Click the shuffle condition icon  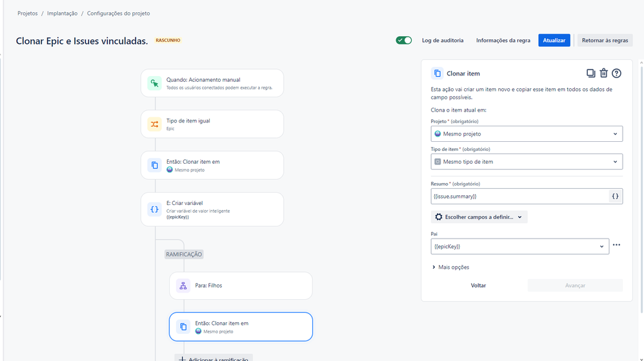(154, 124)
